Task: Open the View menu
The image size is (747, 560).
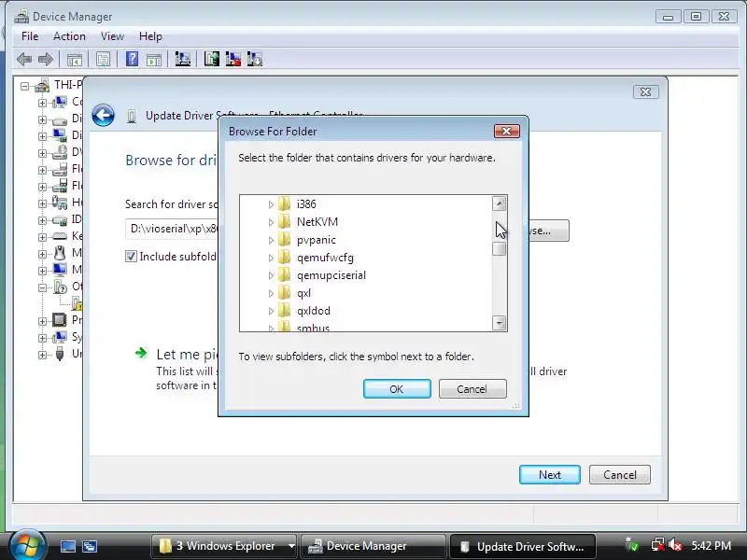Action: (x=112, y=36)
